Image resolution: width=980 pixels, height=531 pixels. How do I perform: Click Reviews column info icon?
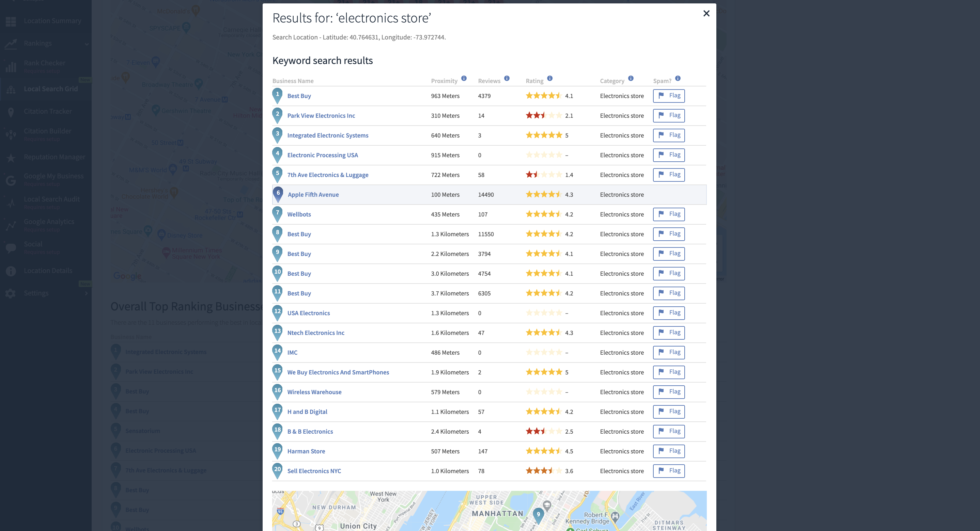coord(507,78)
